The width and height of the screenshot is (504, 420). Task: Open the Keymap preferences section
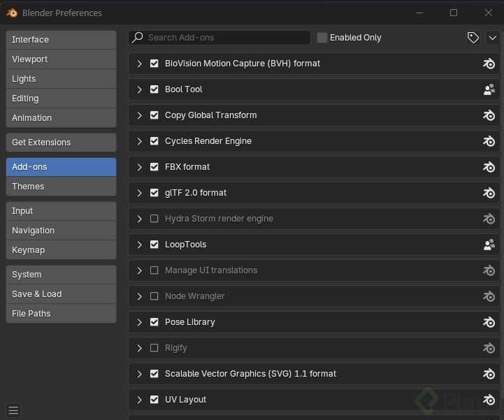pyautogui.click(x=61, y=250)
